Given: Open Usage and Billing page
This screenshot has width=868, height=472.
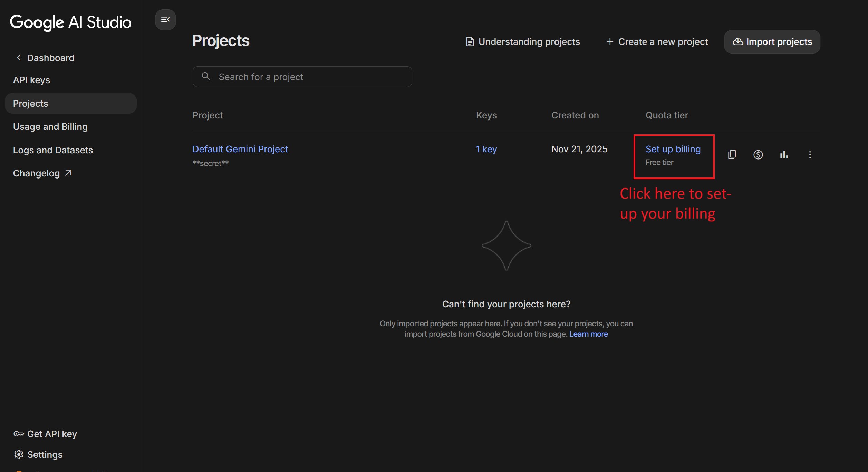Looking at the screenshot, I should [50, 127].
